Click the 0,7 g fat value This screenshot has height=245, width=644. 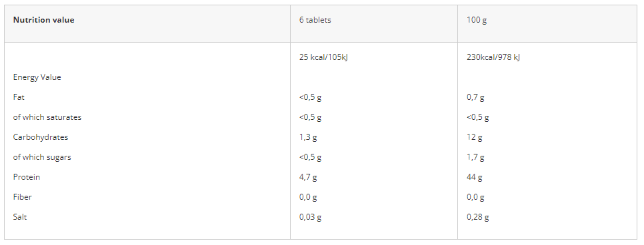[x=475, y=97]
